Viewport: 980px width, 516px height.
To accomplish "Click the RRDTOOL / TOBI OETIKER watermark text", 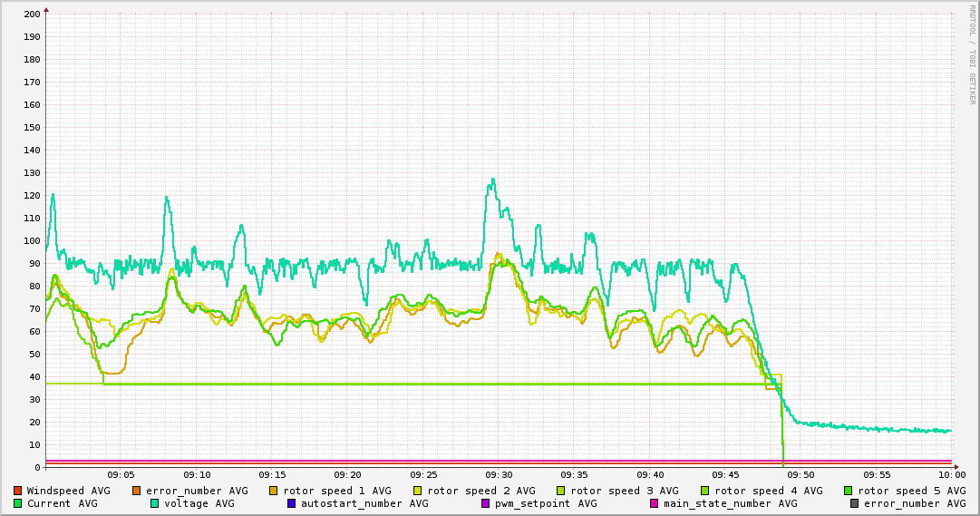I will 972,54.
